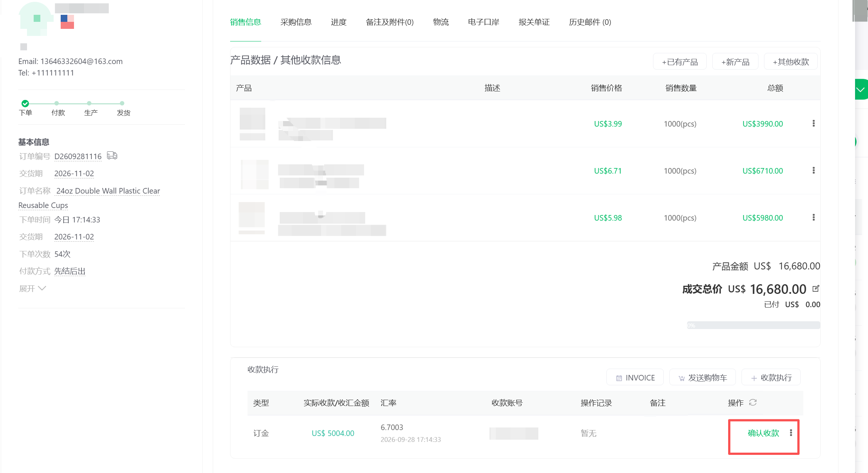Viewport: 868px width, 473px height.
Task: Open more options beside 确认收款
Action: (791, 433)
